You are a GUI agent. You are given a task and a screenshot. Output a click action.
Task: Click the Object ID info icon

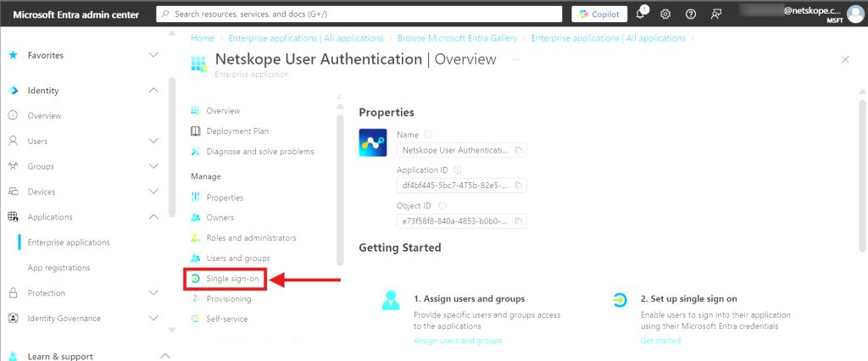[442, 205]
